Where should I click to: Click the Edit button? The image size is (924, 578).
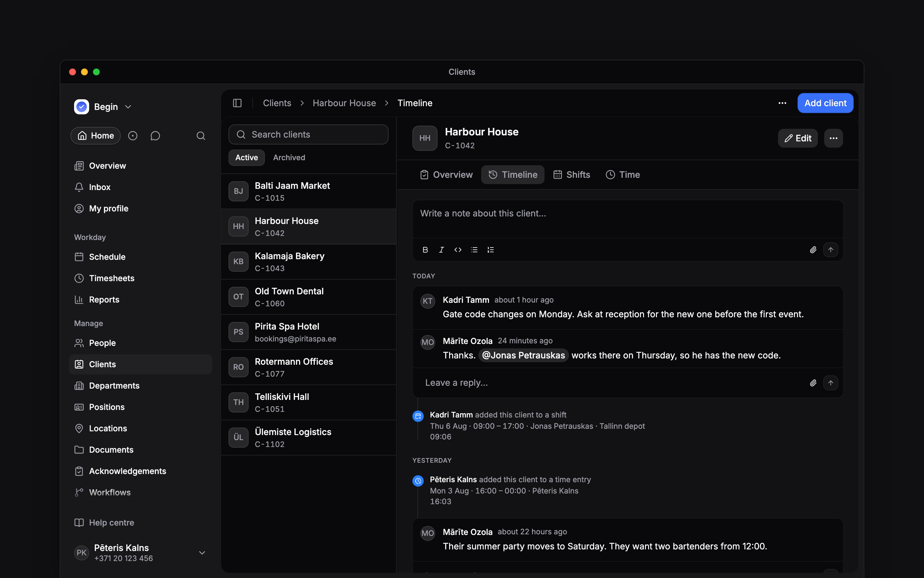[x=798, y=138]
